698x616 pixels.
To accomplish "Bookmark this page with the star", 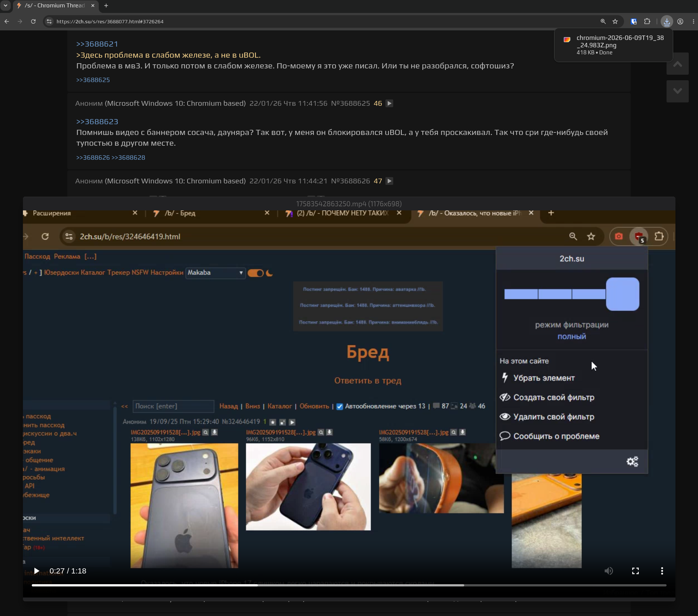I will pyautogui.click(x=615, y=21).
